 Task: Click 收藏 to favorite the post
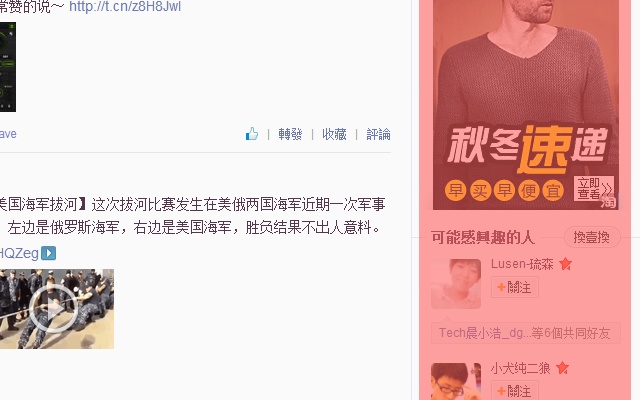point(334,134)
